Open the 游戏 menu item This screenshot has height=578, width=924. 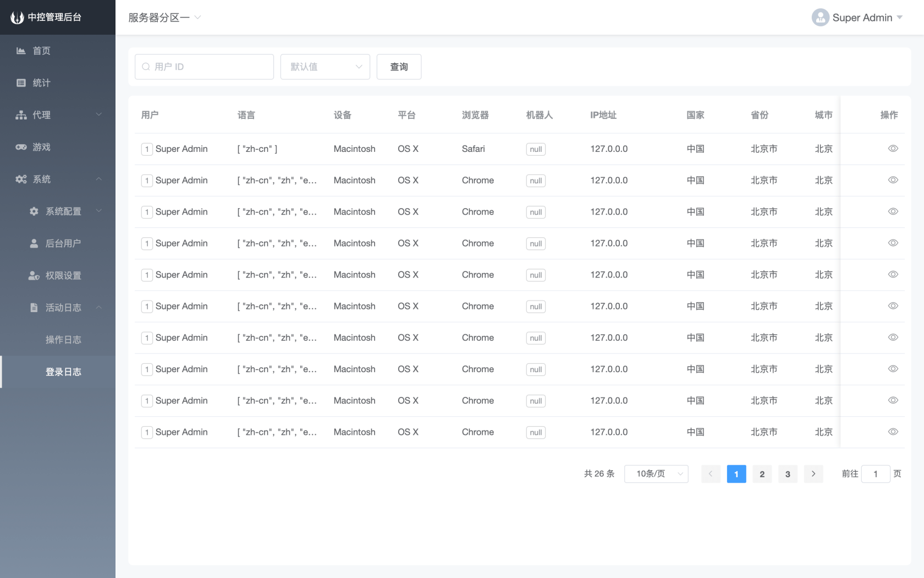[x=58, y=147]
